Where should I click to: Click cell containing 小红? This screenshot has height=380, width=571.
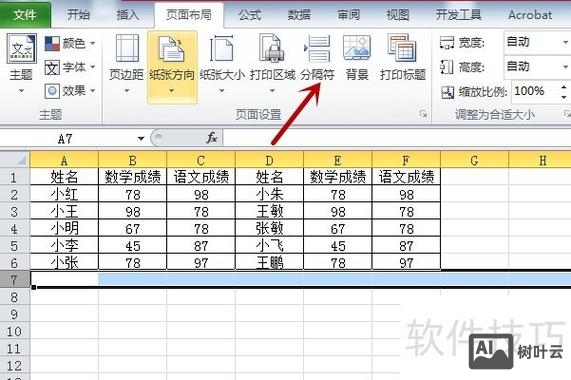[x=64, y=194]
